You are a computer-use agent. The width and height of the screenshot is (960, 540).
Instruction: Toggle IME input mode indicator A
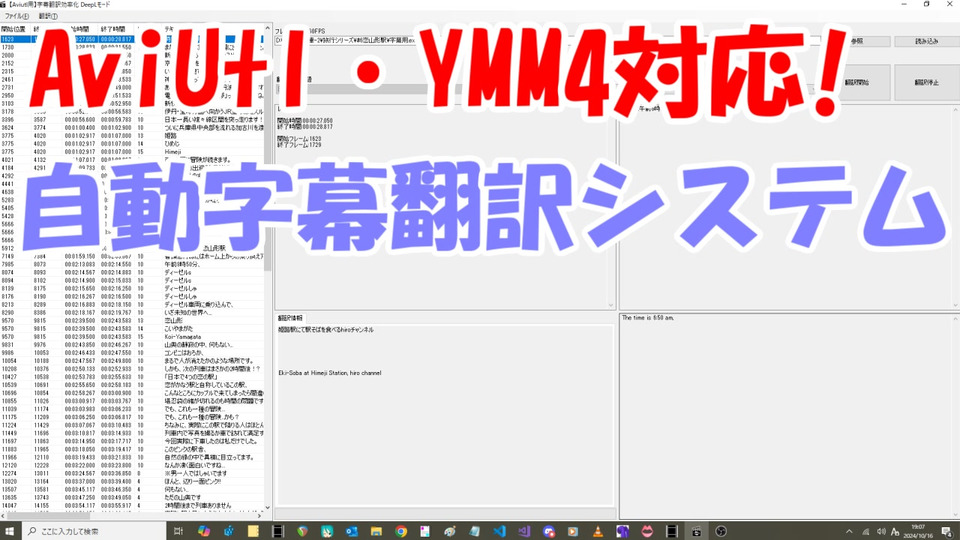tap(895, 531)
